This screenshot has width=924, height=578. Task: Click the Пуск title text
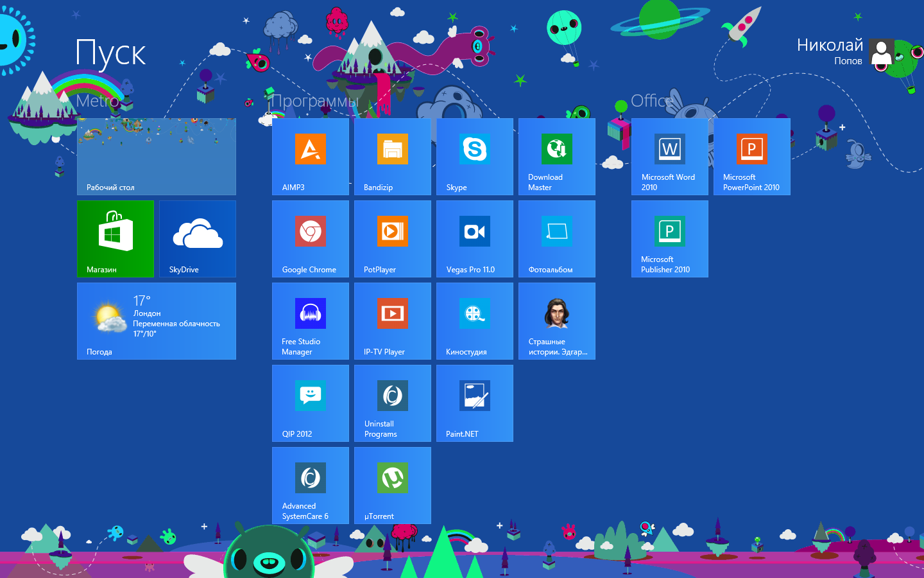(111, 53)
